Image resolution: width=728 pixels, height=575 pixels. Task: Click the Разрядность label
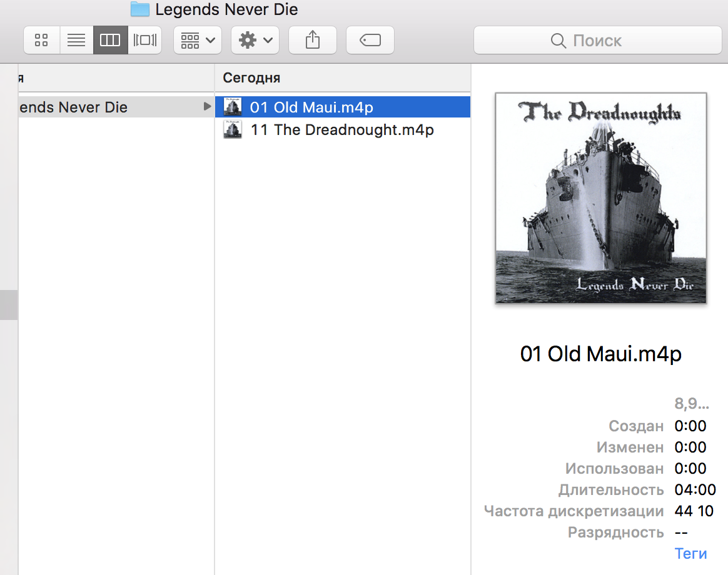615,532
